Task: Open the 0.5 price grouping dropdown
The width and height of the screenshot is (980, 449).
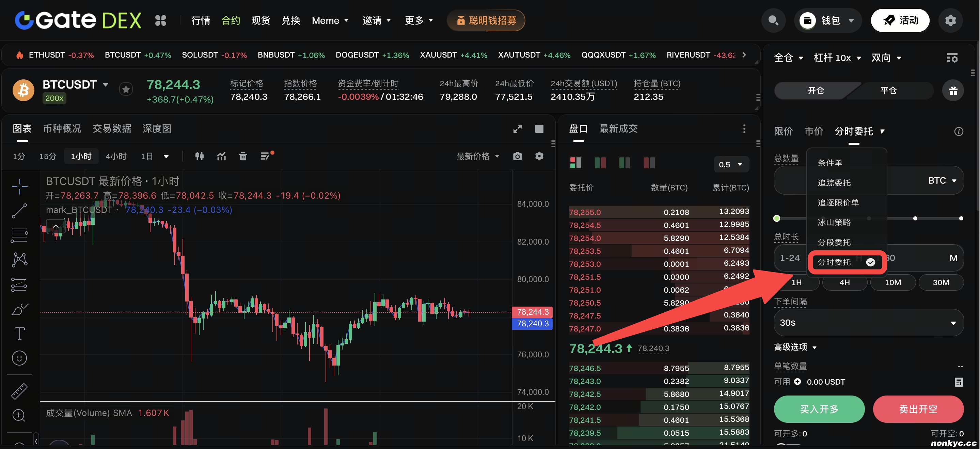Action: [x=731, y=165]
